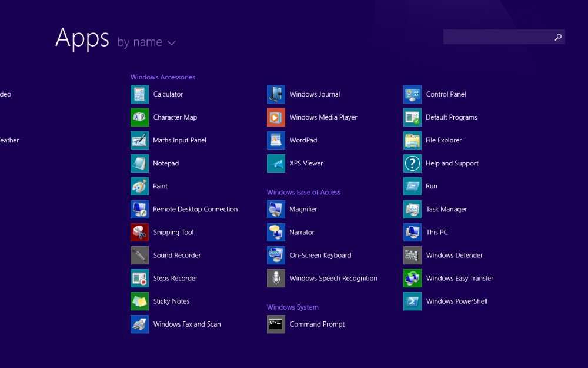
Task: Open On-Screen Keyboard icon
Action: [x=276, y=256]
